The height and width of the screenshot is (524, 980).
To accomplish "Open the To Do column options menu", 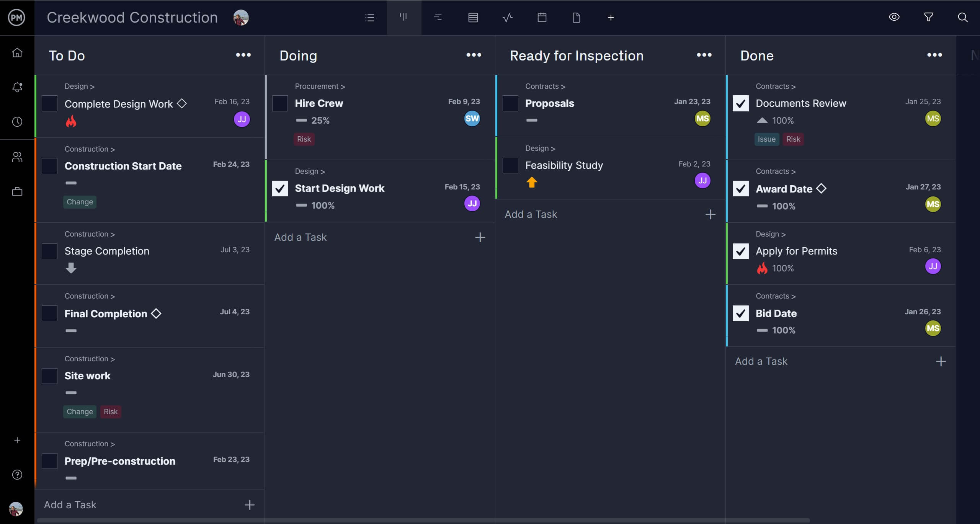I will tap(244, 55).
